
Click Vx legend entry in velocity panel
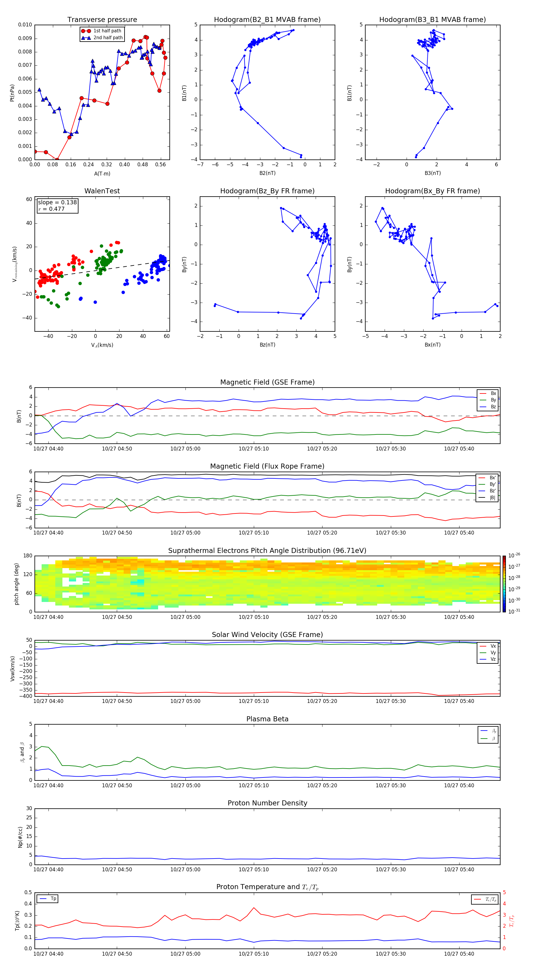click(x=488, y=646)
